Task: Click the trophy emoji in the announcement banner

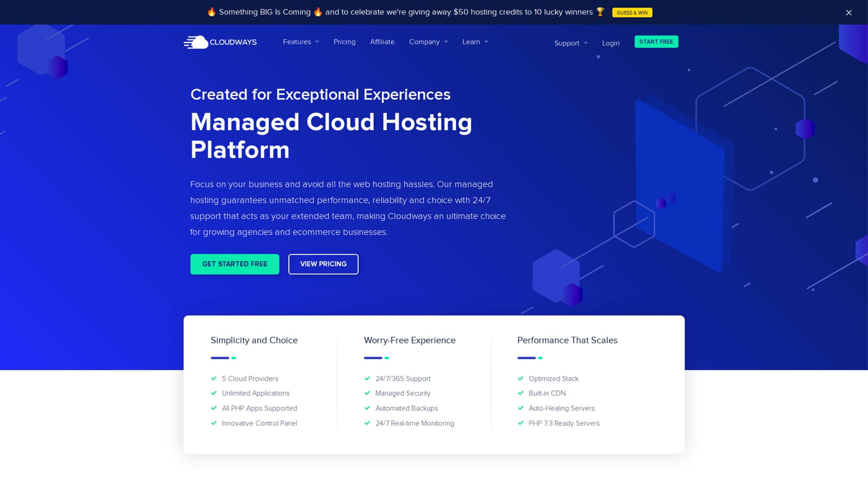Action: pos(601,12)
